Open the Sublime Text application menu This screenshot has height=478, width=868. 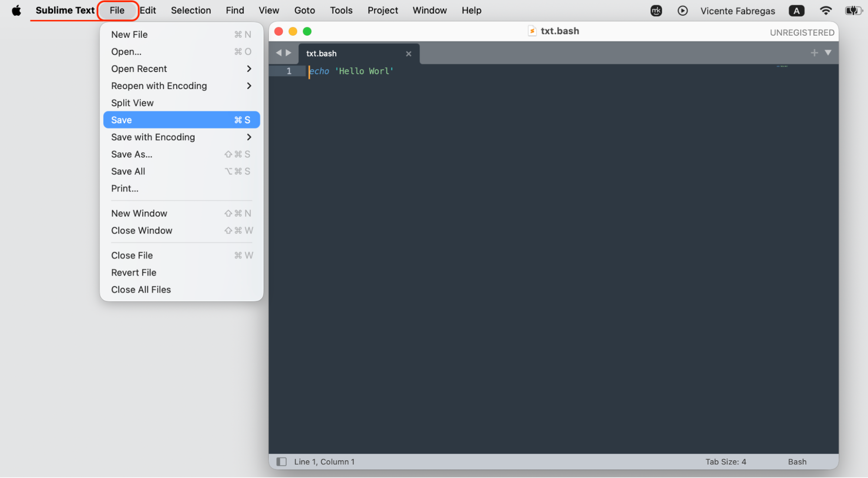coord(65,10)
